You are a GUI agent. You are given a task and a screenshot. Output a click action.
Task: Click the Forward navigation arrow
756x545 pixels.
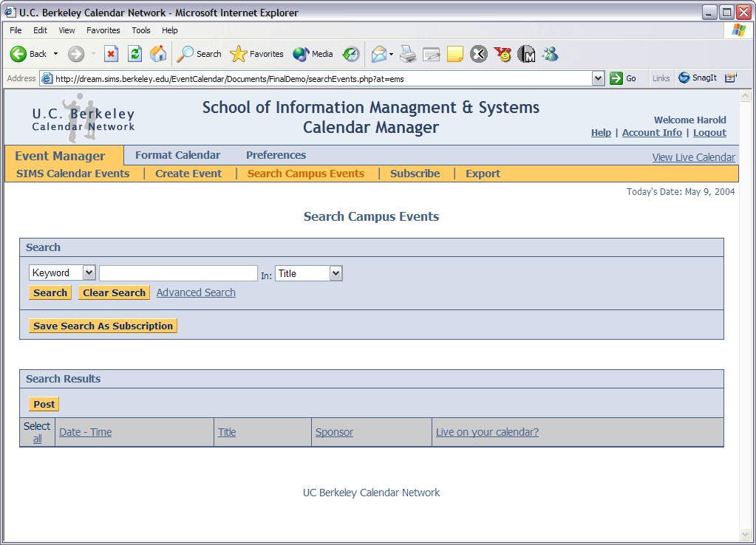coord(75,54)
